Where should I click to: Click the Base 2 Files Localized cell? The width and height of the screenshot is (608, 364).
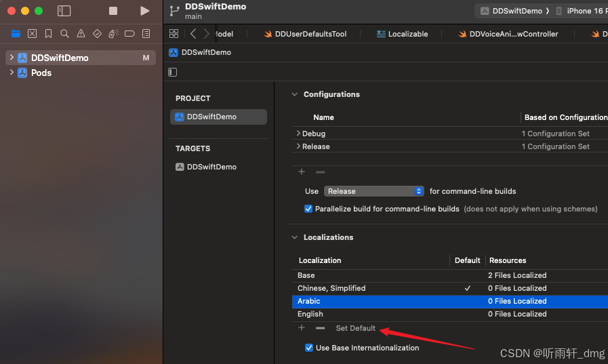click(517, 275)
